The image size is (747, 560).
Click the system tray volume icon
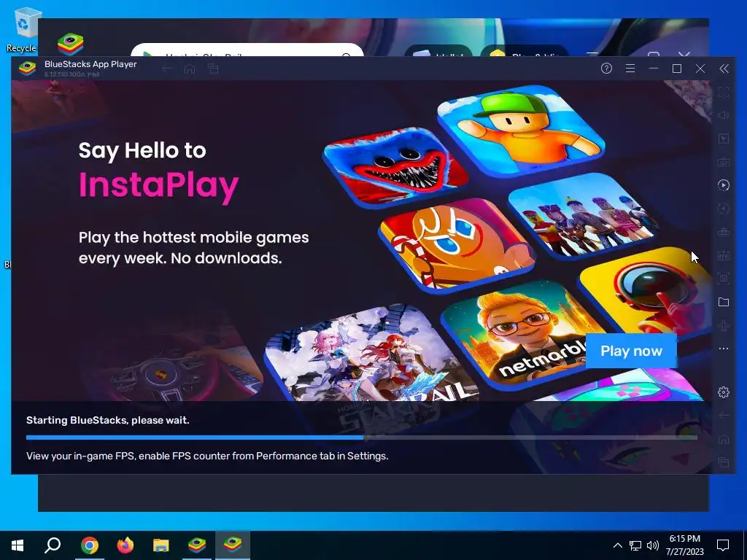(x=653, y=545)
